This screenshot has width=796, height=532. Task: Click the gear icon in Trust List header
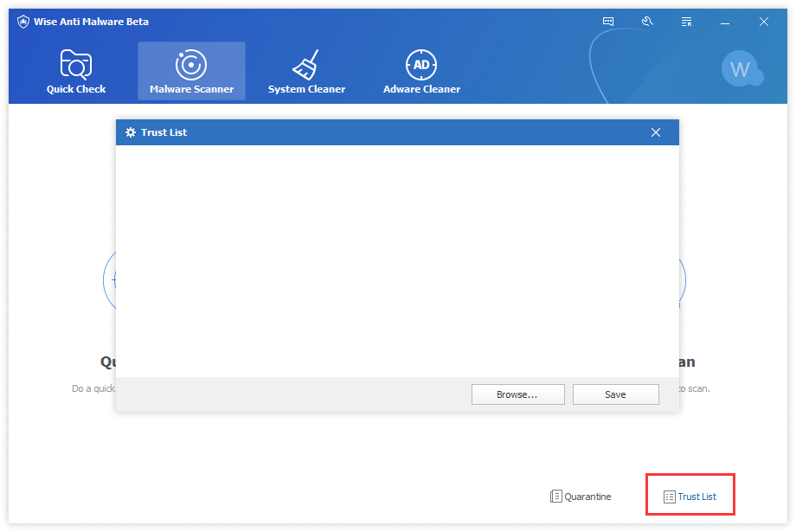(x=131, y=132)
